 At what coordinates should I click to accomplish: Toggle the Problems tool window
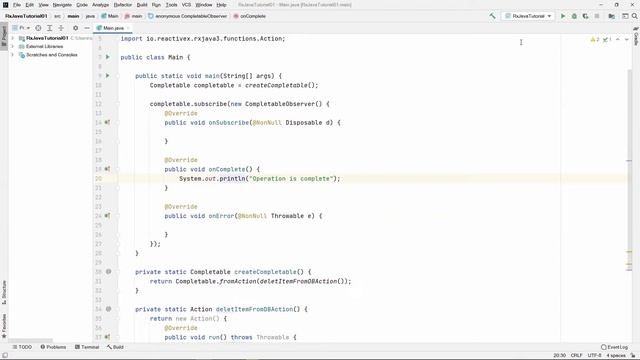click(x=53, y=347)
